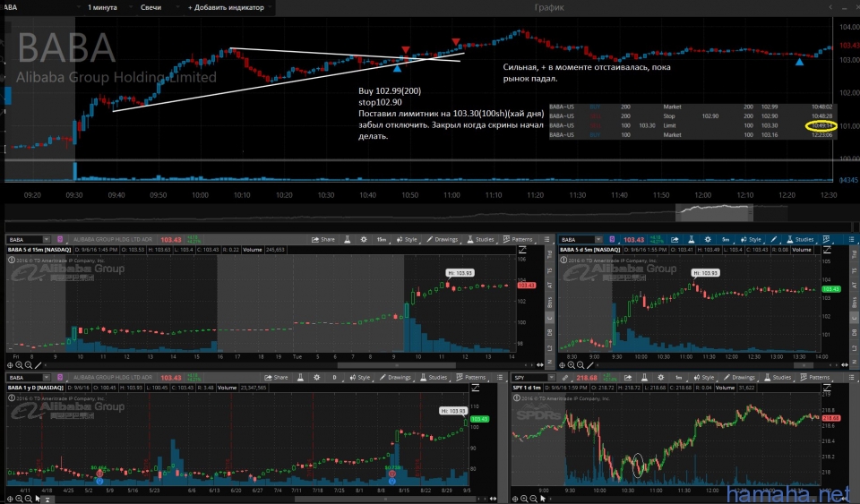The width and height of the screenshot is (860, 504).
Task: Open Studies menu in SPY chart
Action: [x=778, y=378]
